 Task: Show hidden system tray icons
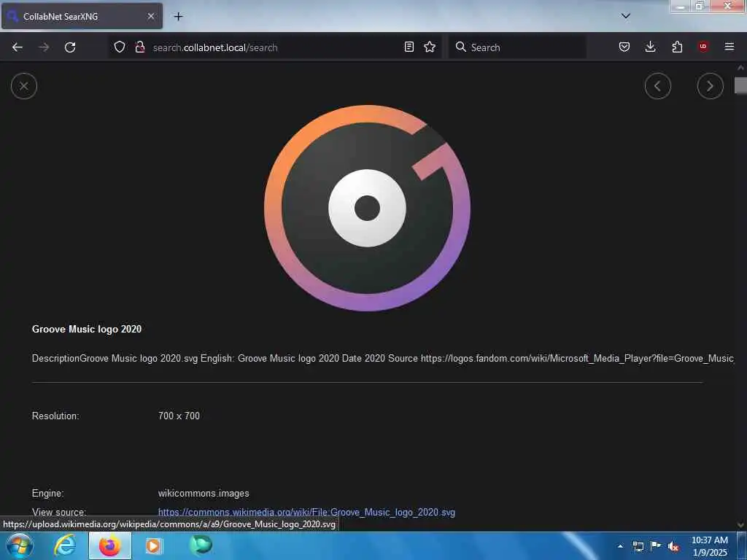coord(620,546)
